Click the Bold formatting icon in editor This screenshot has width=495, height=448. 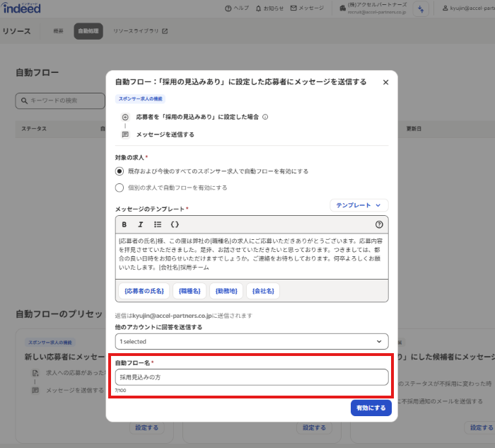pos(124,224)
